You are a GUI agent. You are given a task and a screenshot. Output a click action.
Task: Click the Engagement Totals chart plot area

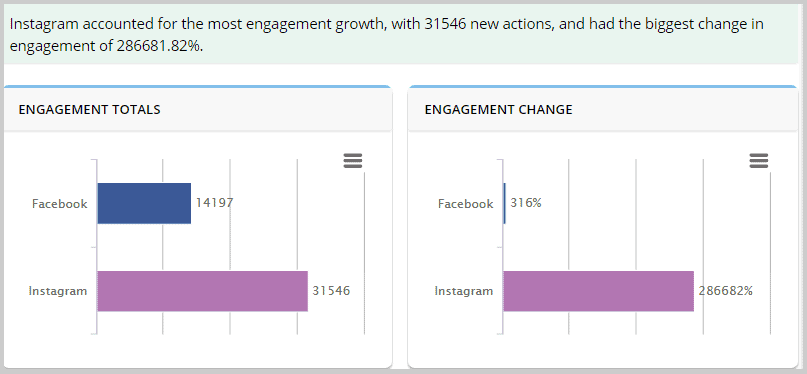click(x=231, y=247)
